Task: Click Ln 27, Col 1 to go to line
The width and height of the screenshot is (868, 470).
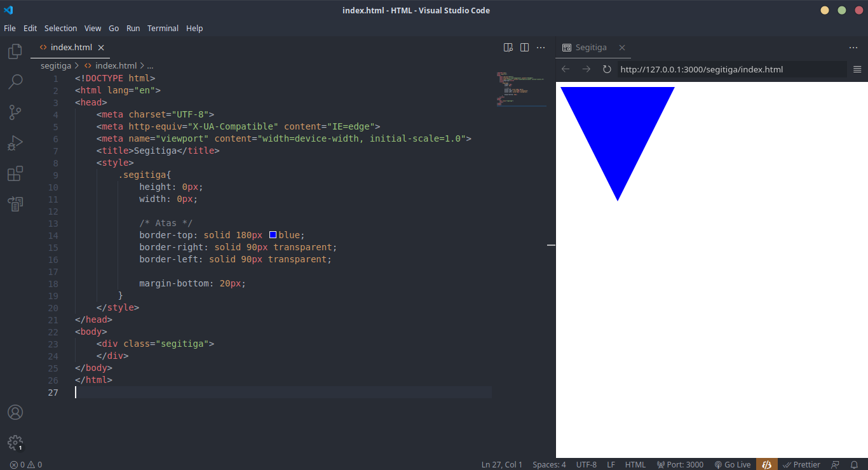Action: [x=502, y=465]
